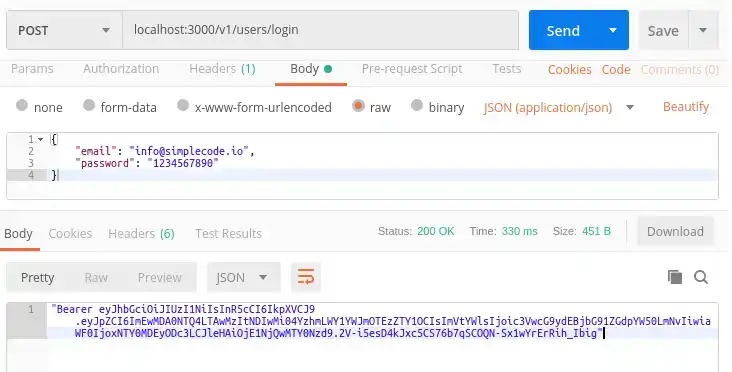The height and width of the screenshot is (372, 732).
Task: Click the 451 B size value
Action: click(596, 232)
